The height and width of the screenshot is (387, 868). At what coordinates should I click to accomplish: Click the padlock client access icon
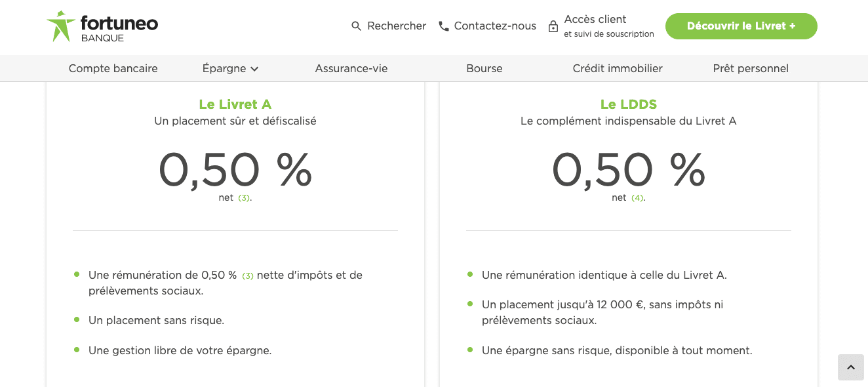553,26
